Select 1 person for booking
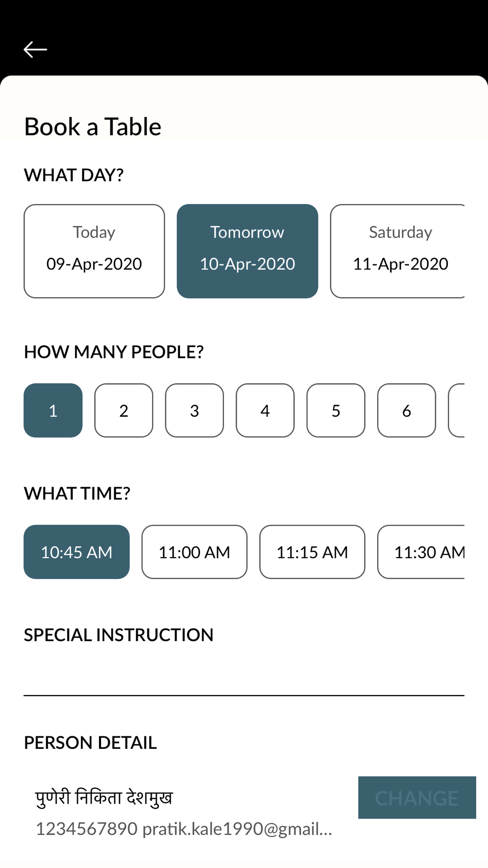Viewport: 488px width, 868px height. pos(53,410)
